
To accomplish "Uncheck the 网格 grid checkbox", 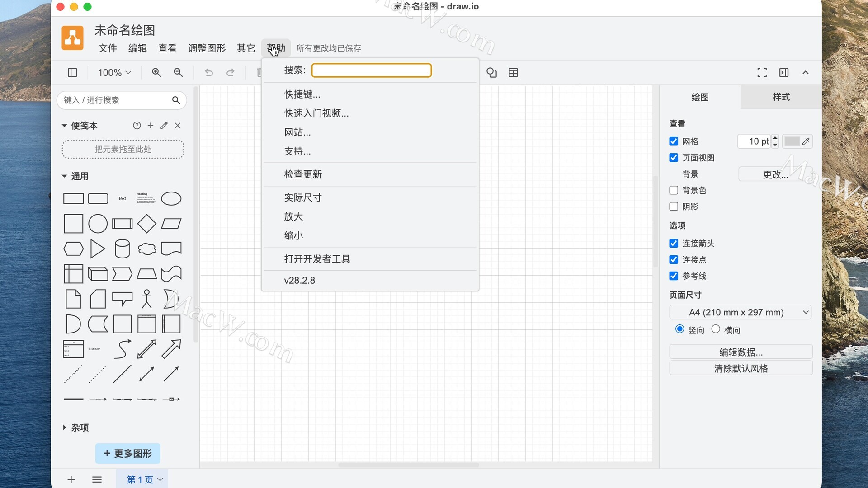I will [x=674, y=141].
